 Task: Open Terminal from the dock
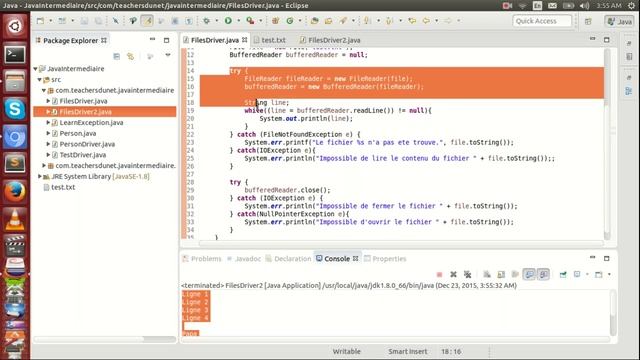point(15,54)
